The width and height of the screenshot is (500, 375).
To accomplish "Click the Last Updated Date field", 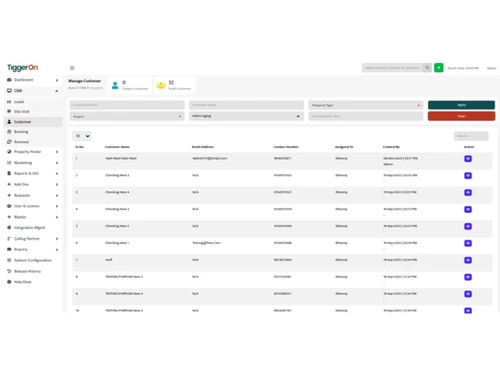I will pos(366,116).
